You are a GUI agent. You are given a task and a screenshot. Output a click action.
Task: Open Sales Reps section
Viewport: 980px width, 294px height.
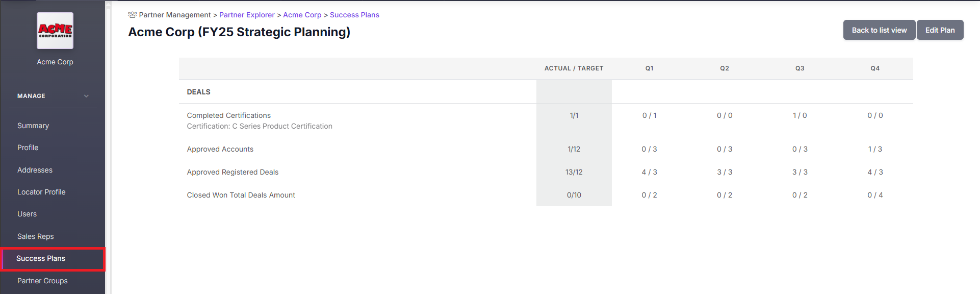click(36, 236)
